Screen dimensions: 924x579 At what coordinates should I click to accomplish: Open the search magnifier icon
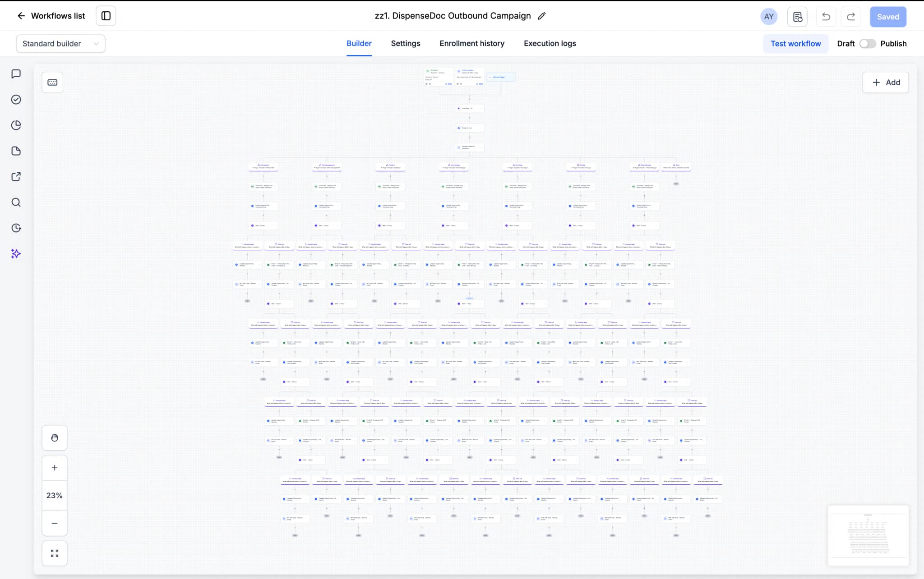pyautogui.click(x=16, y=202)
